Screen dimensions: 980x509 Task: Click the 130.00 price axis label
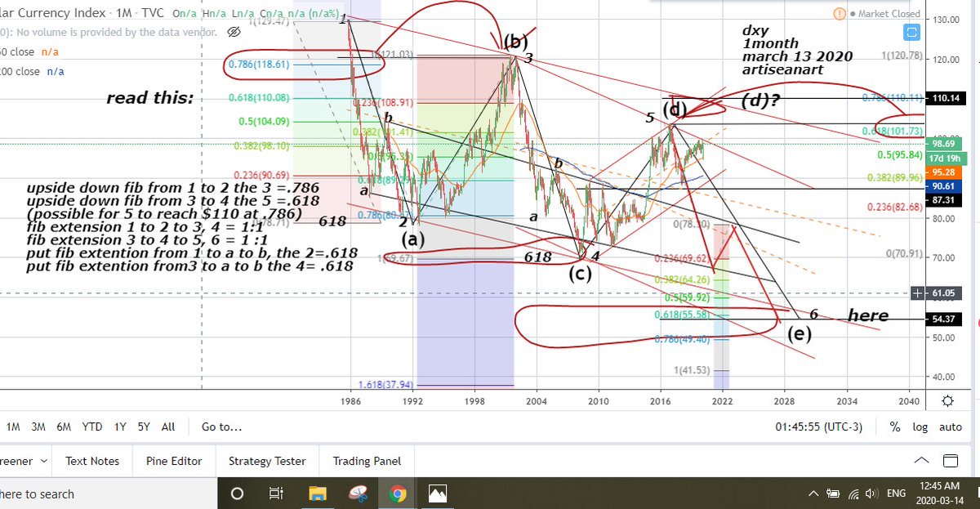(947, 20)
